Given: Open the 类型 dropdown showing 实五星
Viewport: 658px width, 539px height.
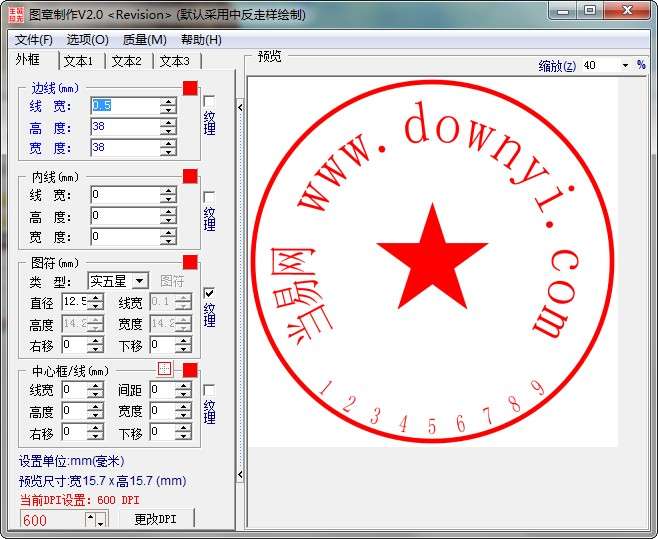Looking at the screenshot, I should (x=118, y=281).
